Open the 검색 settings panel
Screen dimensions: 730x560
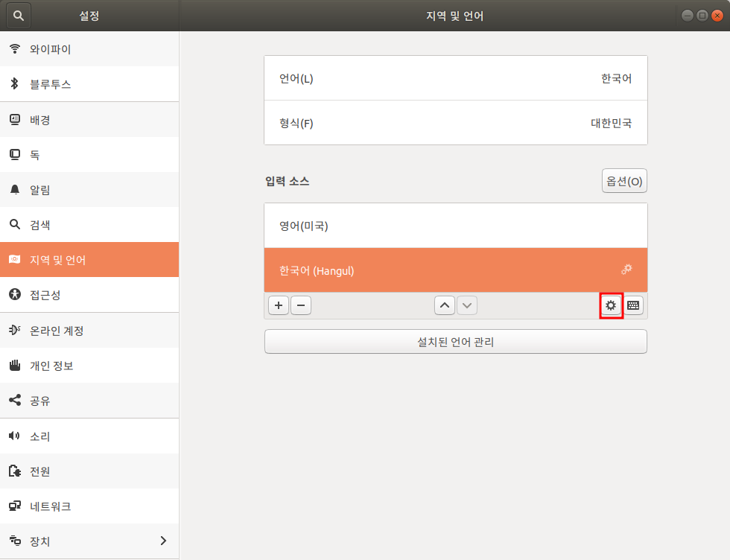89,224
